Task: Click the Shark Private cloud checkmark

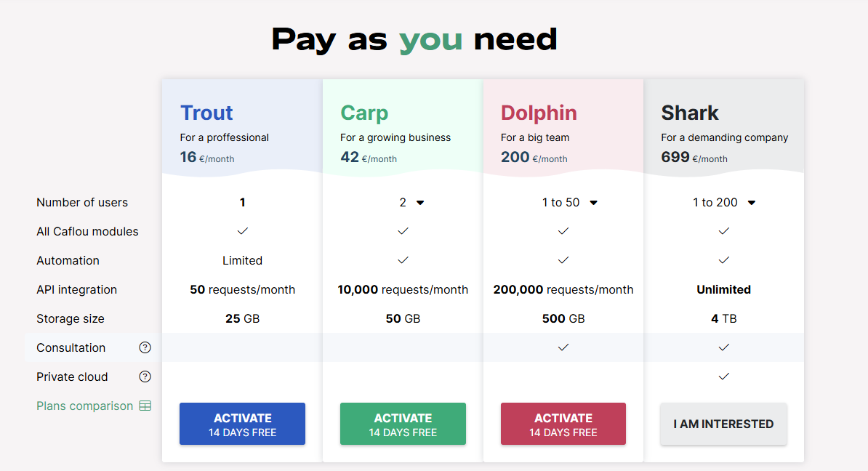Action: tap(723, 377)
